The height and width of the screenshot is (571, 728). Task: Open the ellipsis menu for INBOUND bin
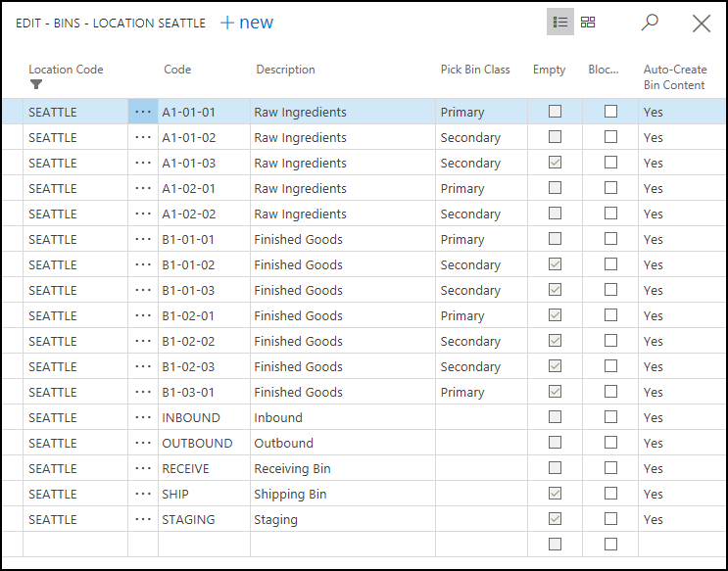click(x=143, y=418)
